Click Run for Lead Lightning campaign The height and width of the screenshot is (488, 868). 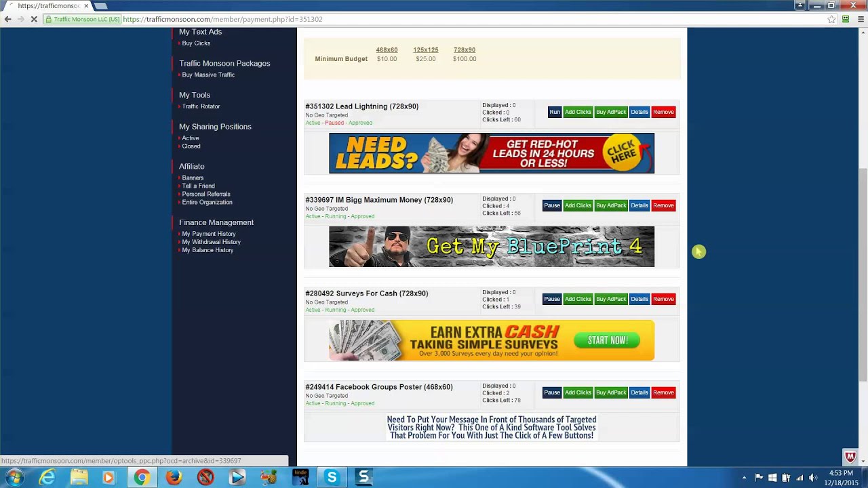point(554,112)
